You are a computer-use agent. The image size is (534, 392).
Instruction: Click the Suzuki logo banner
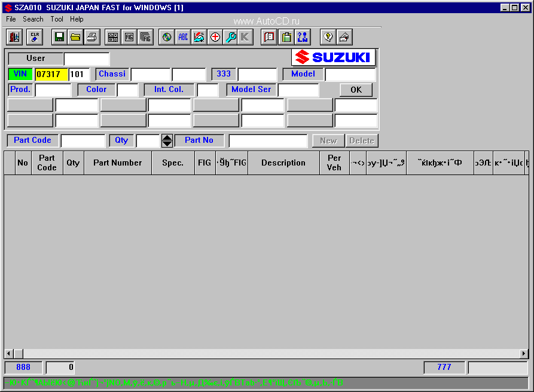334,57
